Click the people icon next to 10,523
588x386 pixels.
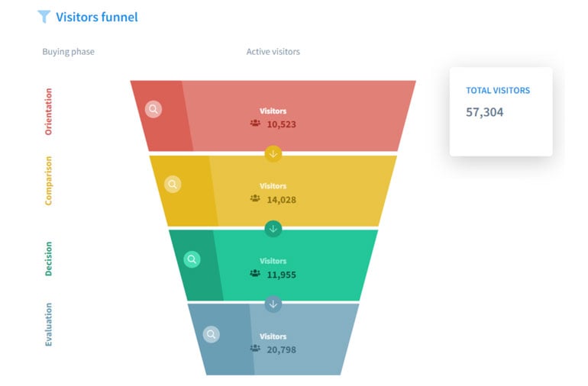pyautogui.click(x=255, y=124)
